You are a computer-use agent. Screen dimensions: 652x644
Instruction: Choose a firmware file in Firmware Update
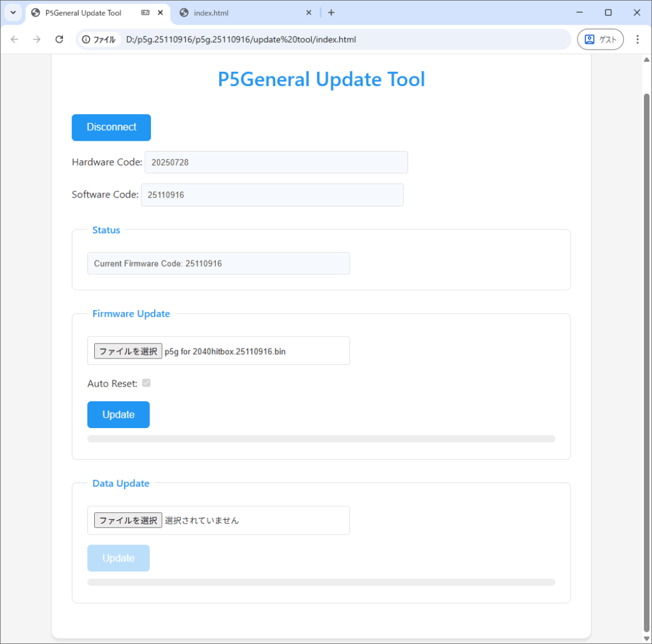coord(128,351)
